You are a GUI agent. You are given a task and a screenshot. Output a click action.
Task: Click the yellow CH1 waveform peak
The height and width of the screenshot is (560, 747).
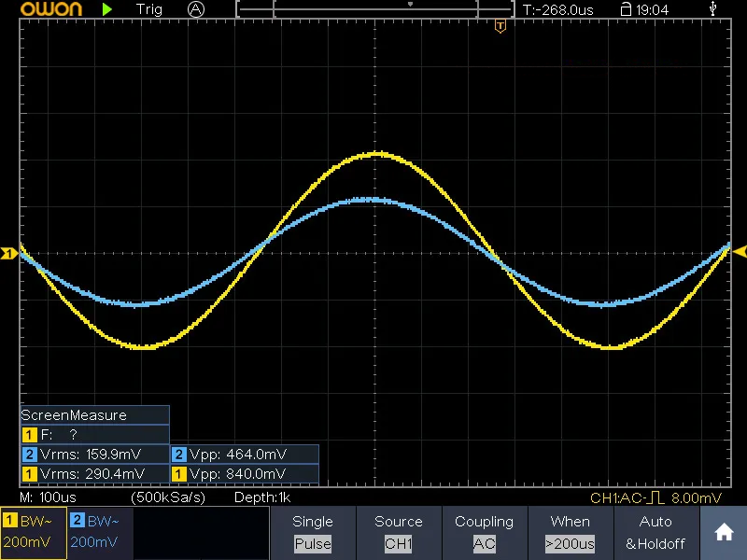click(x=377, y=154)
